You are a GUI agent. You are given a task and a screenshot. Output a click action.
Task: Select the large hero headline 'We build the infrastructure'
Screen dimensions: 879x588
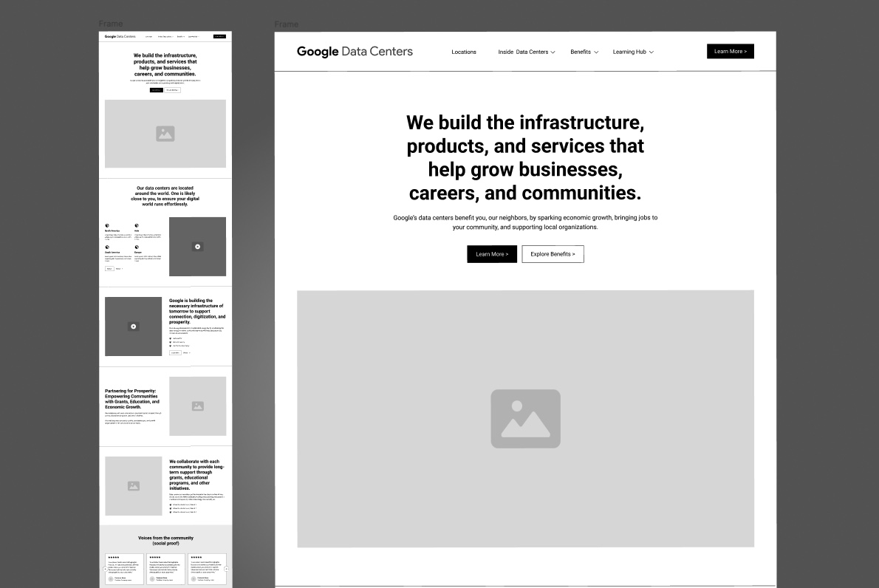point(525,157)
